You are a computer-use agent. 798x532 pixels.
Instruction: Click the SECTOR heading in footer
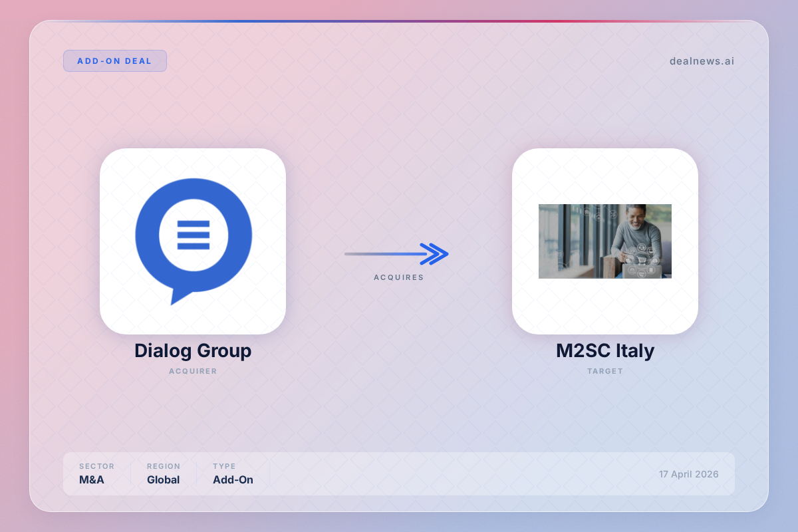point(96,466)
